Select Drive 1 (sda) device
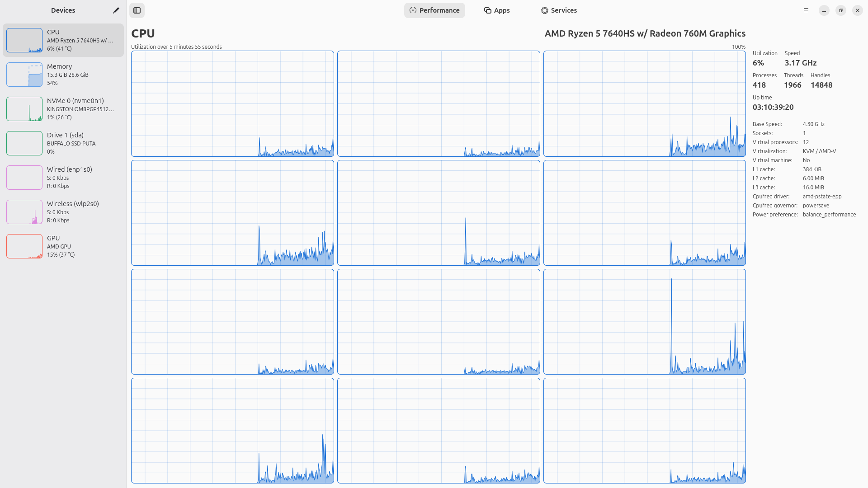This screenshot has height=488, width=868. (x=63, y=143)
